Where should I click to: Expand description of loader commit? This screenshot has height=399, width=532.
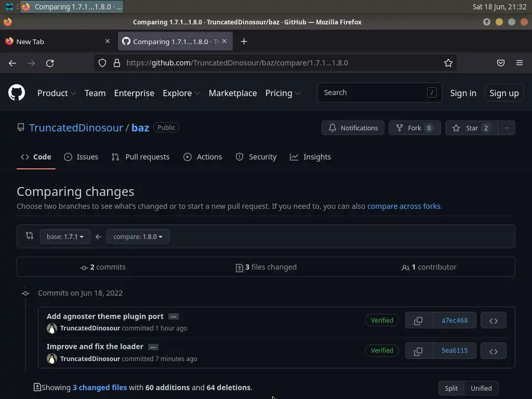[x=153, y=347]
